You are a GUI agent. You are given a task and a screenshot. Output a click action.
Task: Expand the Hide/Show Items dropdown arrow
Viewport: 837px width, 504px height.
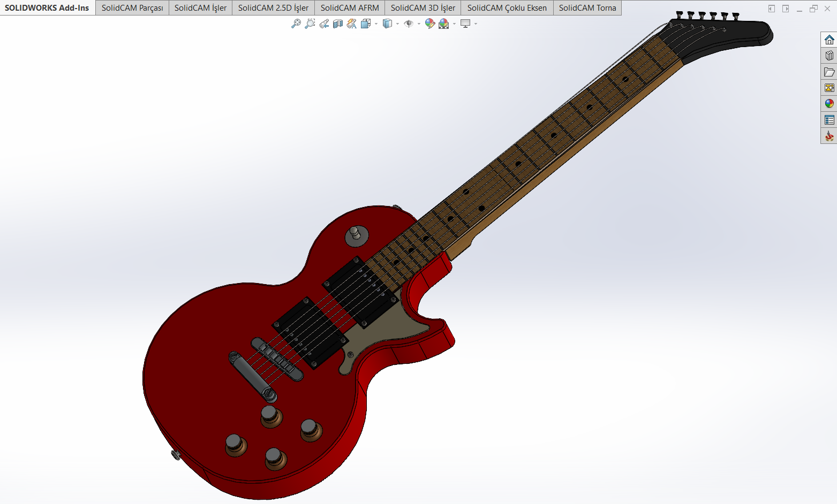(x=419, y=24)
